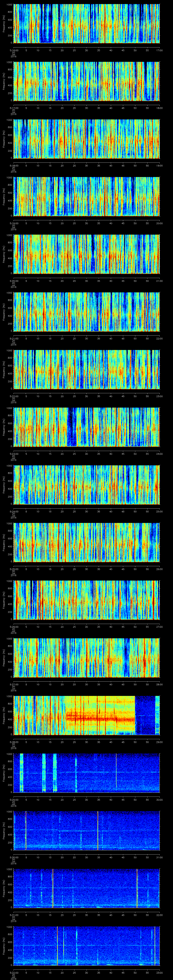Click the "25:00" end label of the 5:24:00 spectrogram
The height and width of the screenshot is (980, 173).
tap(159, 511)
